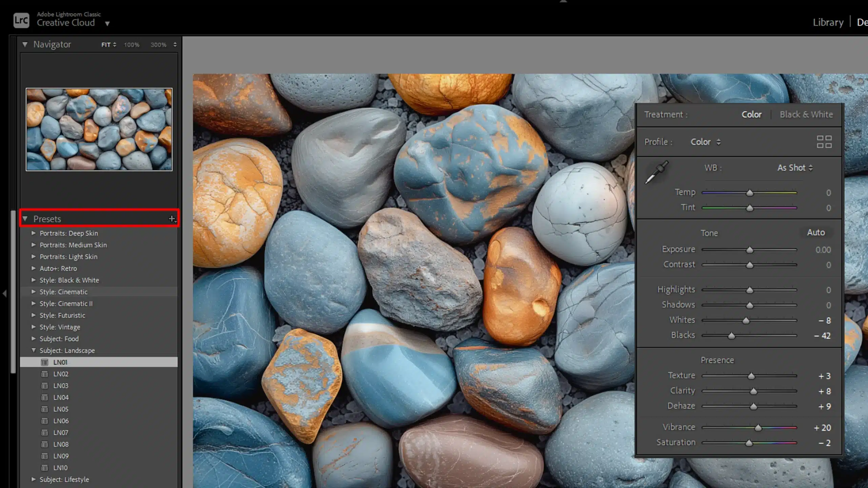Expand Style: Futuristic preset group
This screenshot has width=868, height=488.
(x=34, y=315)
